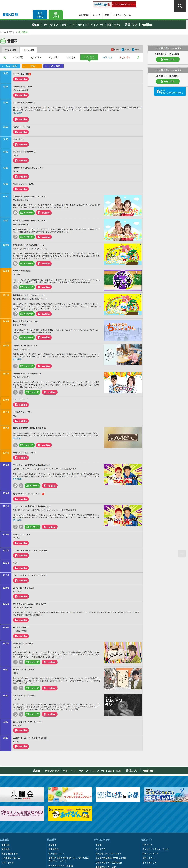This screenshot has height=868, width=188.
Task: Open ほっかほかラジオ パート1 thumbnail
Action: (x=123, y=206)
